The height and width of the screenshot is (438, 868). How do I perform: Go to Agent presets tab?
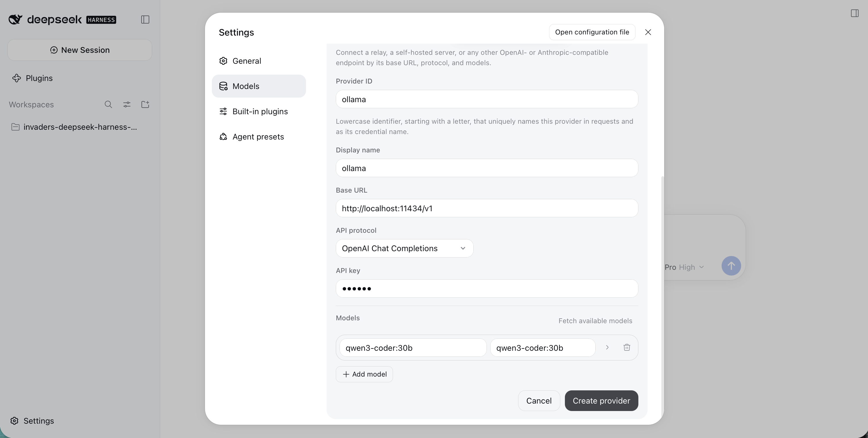pyautogui.click(x=259, y=137)
